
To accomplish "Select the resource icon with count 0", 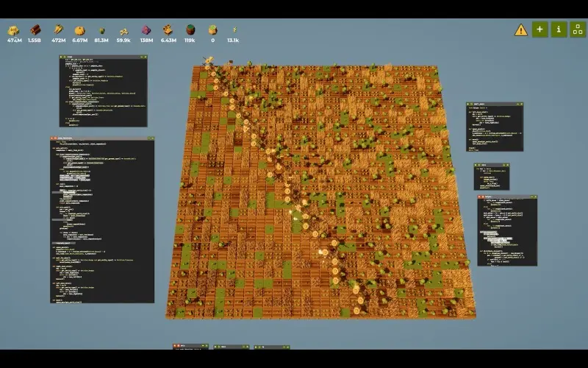I will [213, 30].
